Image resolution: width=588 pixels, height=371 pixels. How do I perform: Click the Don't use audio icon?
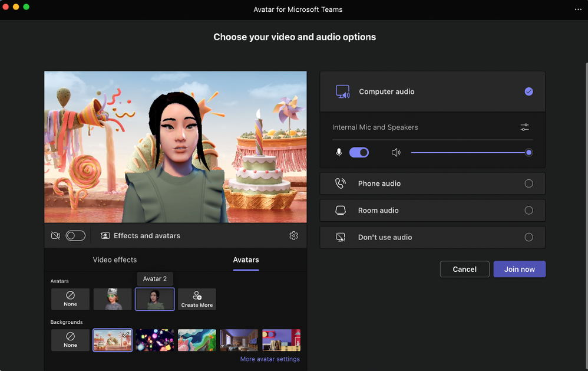pos(341,237)
